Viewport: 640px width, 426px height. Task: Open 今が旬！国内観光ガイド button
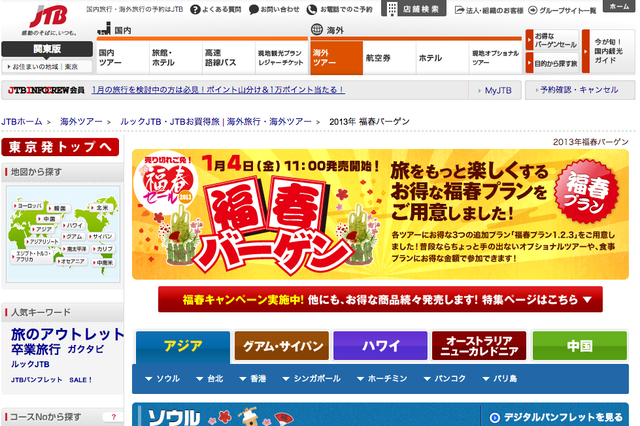608,51
